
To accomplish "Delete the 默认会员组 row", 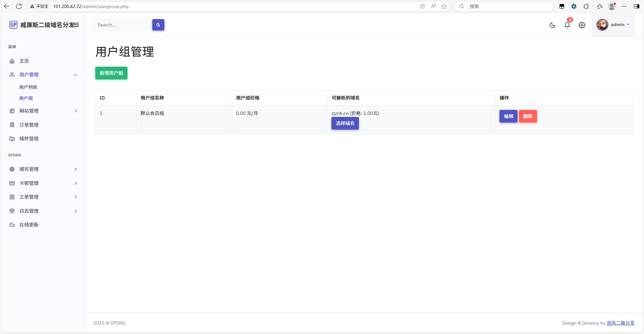I will [528, 116].
